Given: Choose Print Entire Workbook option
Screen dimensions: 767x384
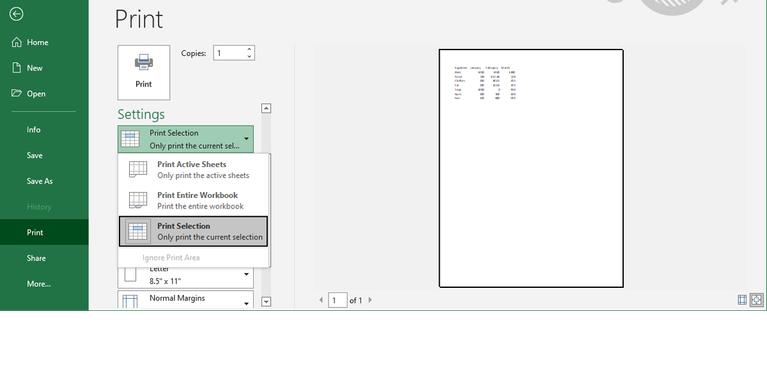Looking at the screenshot, I should coord(194,200).
